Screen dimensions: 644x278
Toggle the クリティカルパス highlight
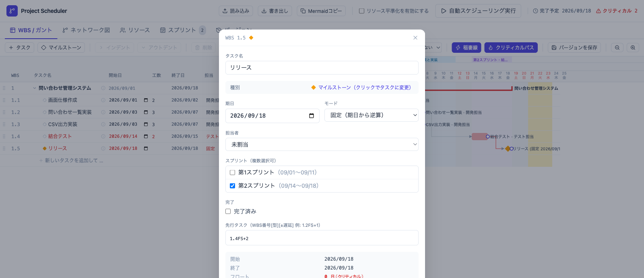click(511, 48)
